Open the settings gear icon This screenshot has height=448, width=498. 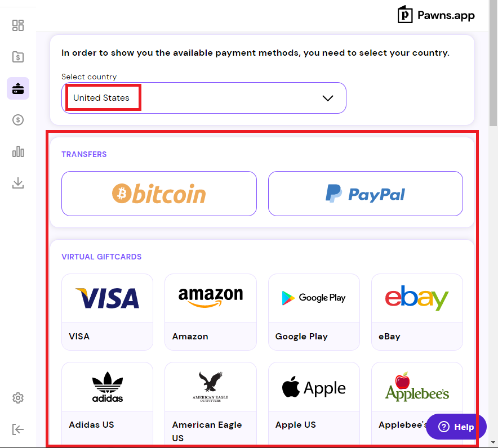(18, 397)
